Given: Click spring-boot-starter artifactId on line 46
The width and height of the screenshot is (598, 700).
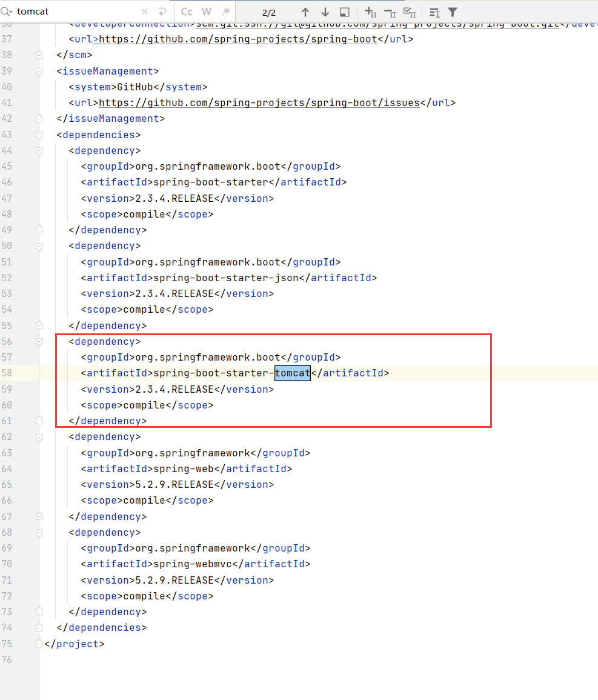Looking at the screenshot, I should click(x=211, y=182).
